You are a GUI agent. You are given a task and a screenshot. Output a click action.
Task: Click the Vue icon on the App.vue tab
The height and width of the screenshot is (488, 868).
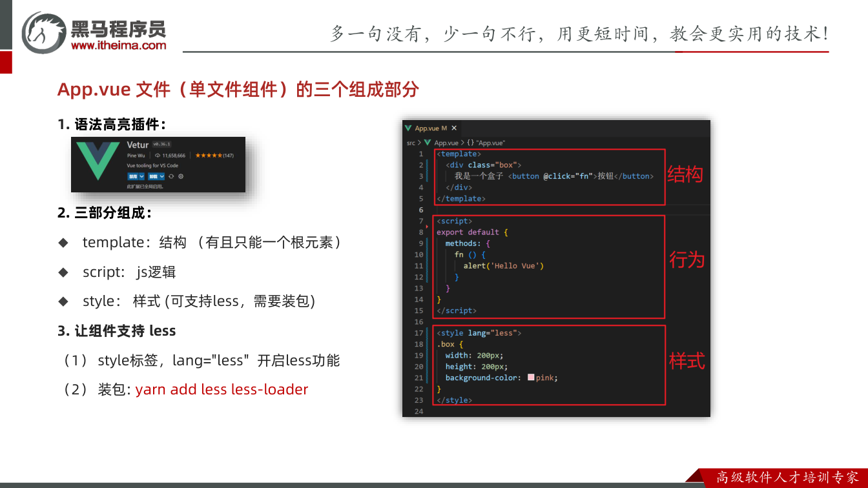coord(408,128)
